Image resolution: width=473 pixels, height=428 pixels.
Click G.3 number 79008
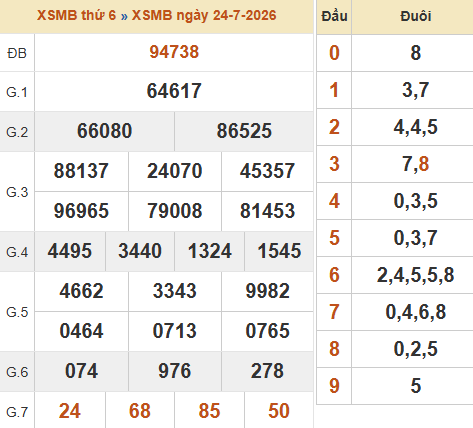point(175,211)
